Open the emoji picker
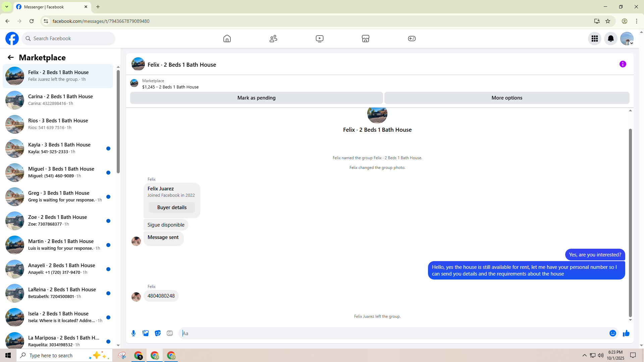 coord(613,333)
